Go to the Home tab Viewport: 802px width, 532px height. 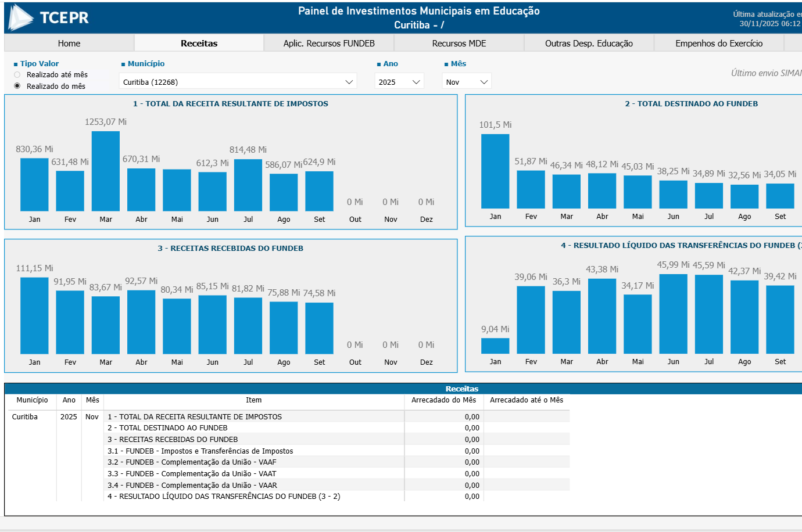tap(69, 44)
